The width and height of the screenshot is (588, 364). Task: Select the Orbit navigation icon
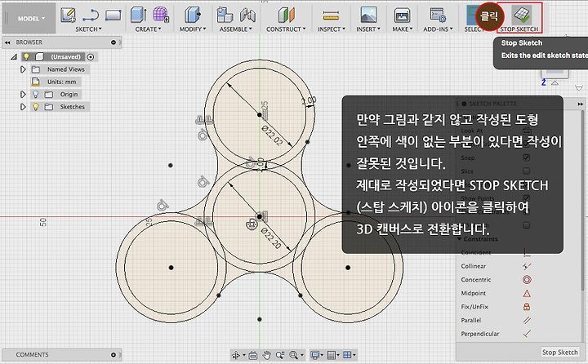coord(236,355)
